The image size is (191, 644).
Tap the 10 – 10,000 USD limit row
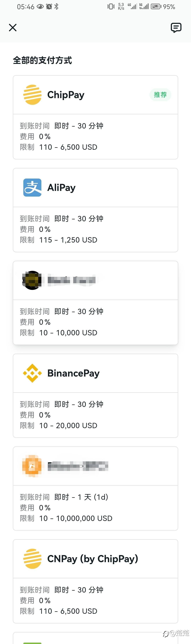tap(68, 333)
